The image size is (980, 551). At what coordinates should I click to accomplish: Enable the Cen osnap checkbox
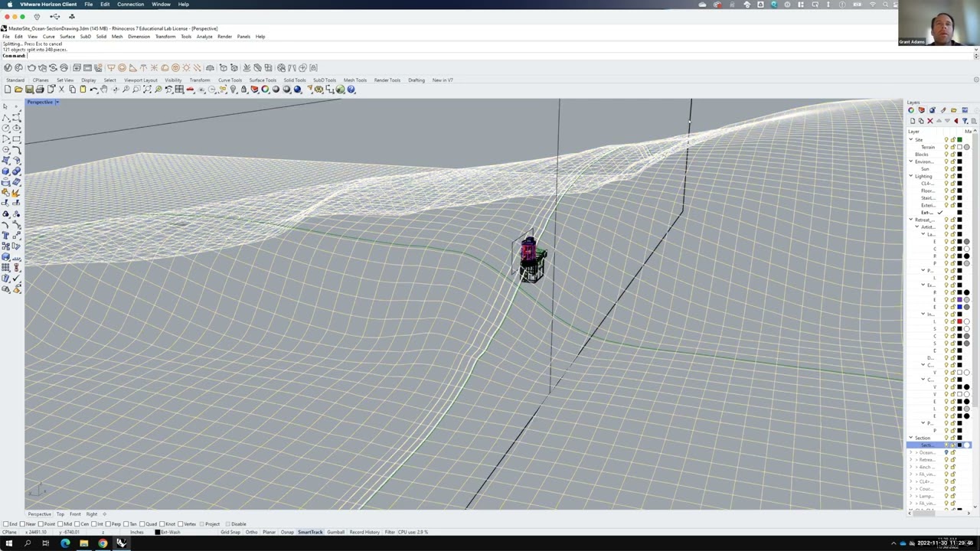tap(77, 524)
